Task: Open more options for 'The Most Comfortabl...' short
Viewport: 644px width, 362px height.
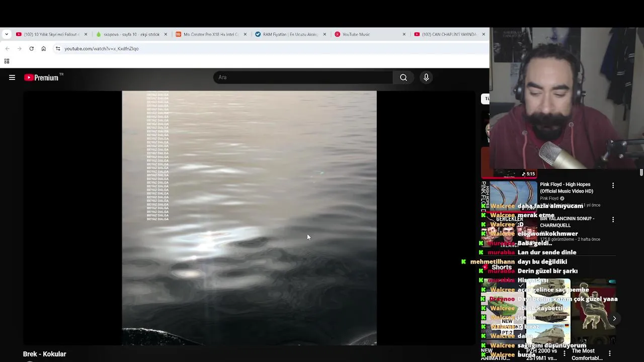Action: click(610, 353)
